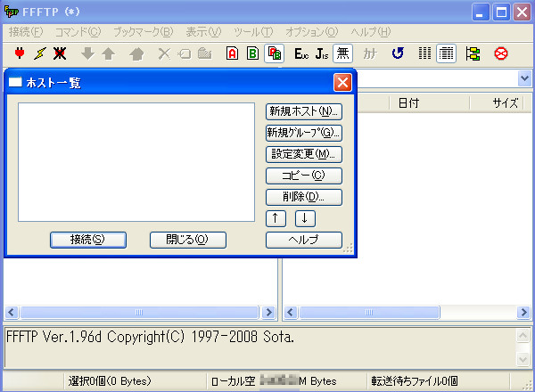Click the move host down arrow button
Viewport: 535px width, 392px height.
point(305,218)
